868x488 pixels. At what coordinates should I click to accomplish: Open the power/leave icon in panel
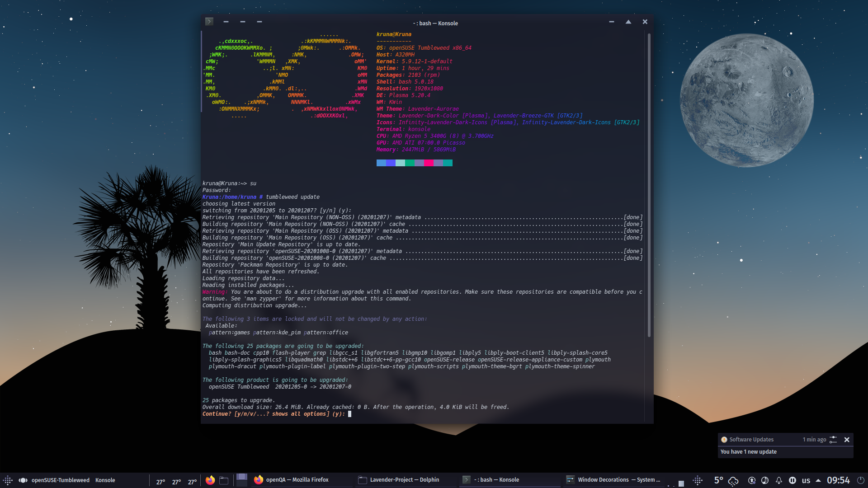(861, 480)
